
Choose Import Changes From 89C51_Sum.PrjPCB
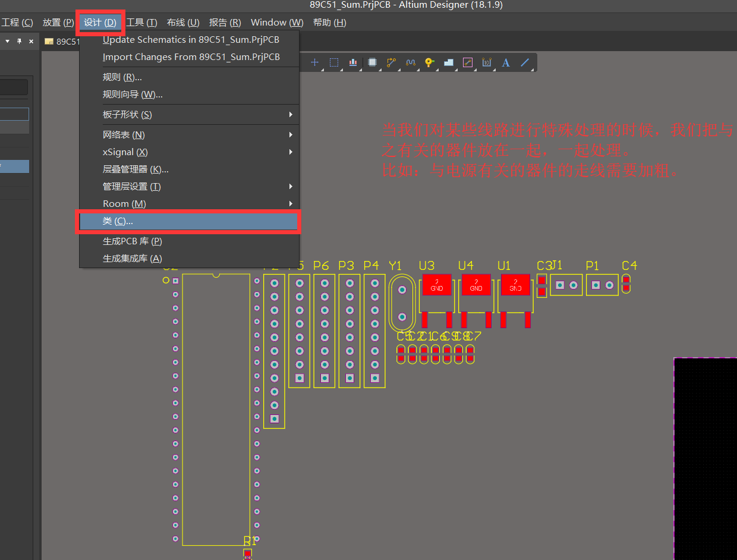190,57
